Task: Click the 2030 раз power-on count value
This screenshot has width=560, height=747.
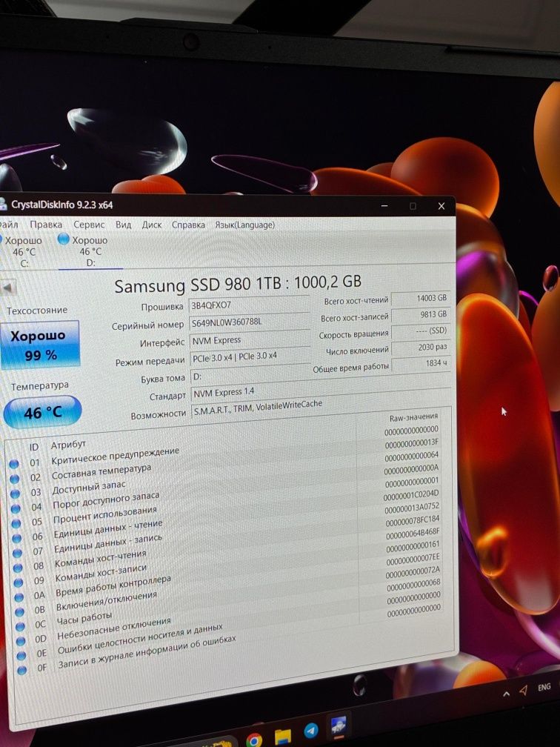Action: click(420, 348)
